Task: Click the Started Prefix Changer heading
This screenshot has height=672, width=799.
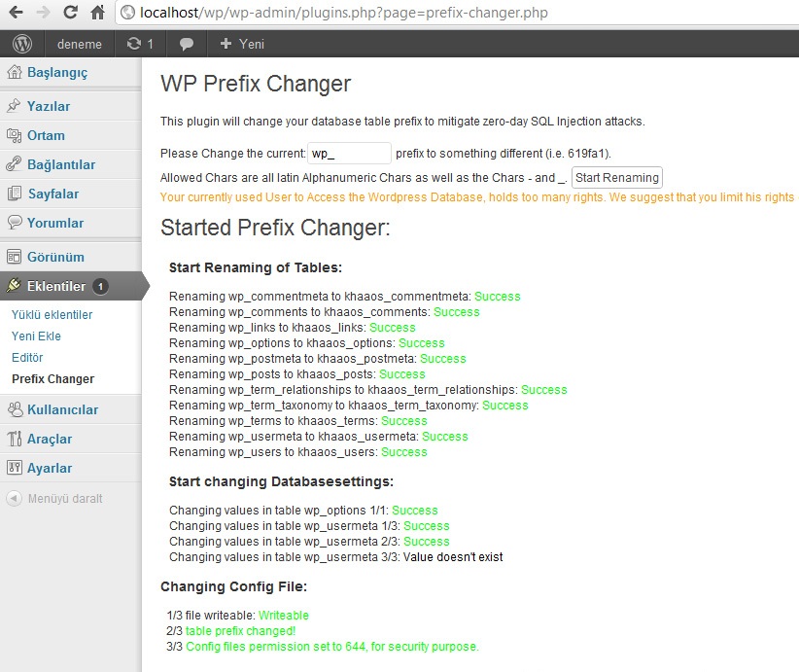Action: pyautogui.click(x=275, y=228)
